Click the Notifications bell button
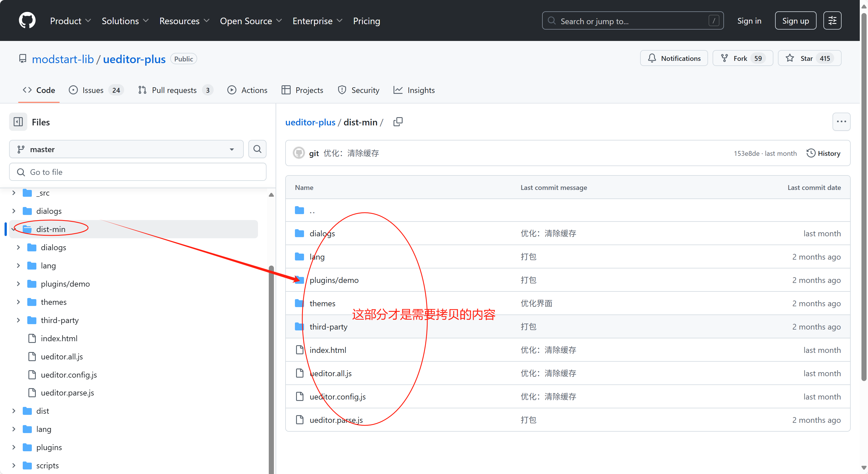Screen dimensions: 868x474 (674, 58)
